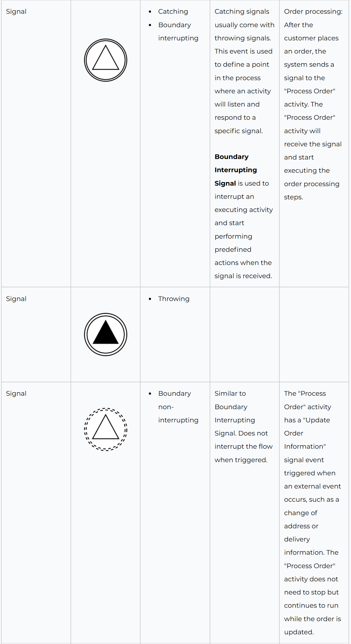Click the 'order processing steps.' ending text
The width and height of the screenshot is (351, 644).
point(311,190)
